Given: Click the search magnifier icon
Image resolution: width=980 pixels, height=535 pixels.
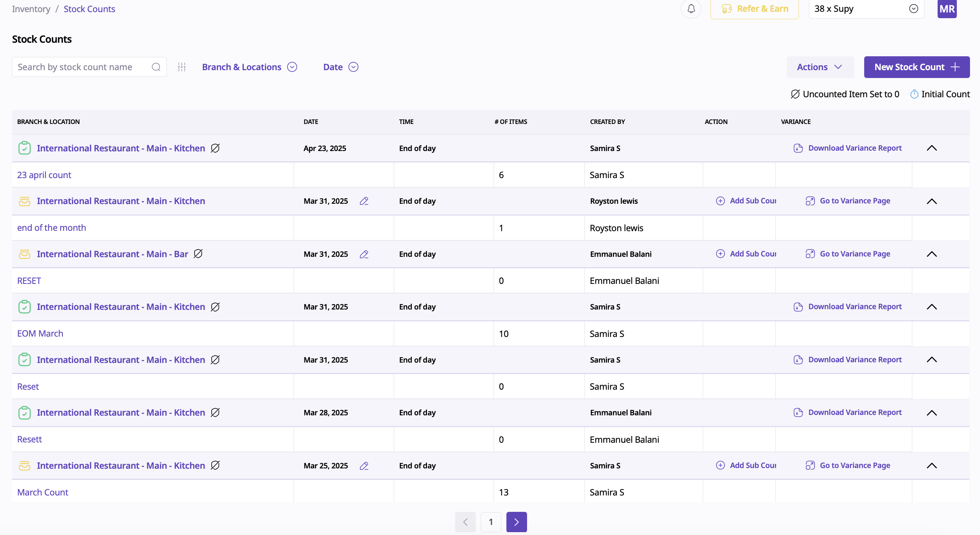Looking at the screenshot, I should (x=156, y=67).
